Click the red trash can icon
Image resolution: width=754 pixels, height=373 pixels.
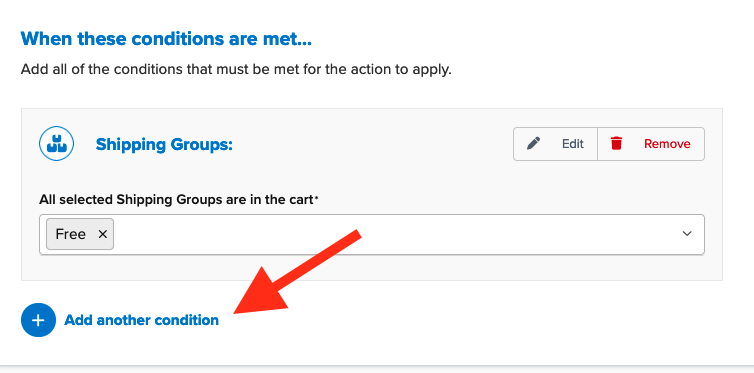[x=616, y=143]
